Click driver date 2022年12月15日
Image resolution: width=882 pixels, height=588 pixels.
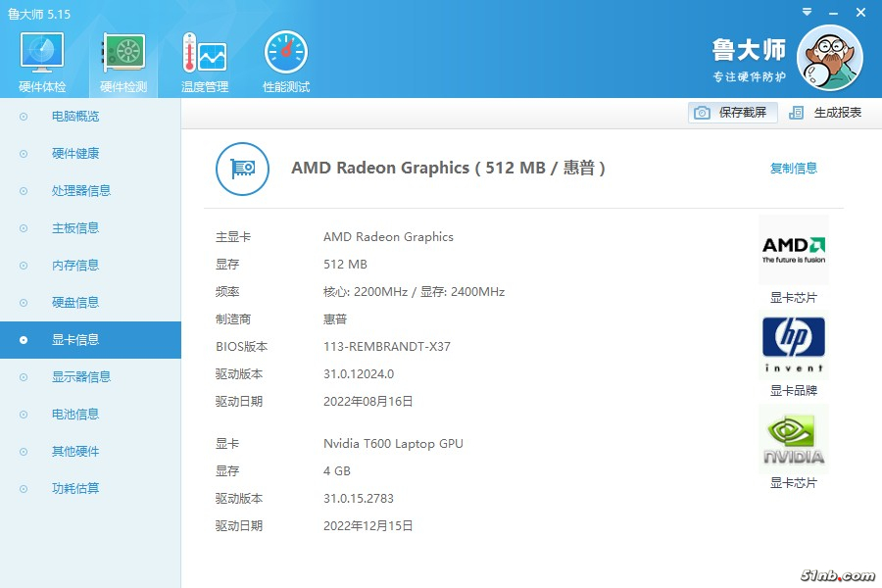(x=367, y=526)
